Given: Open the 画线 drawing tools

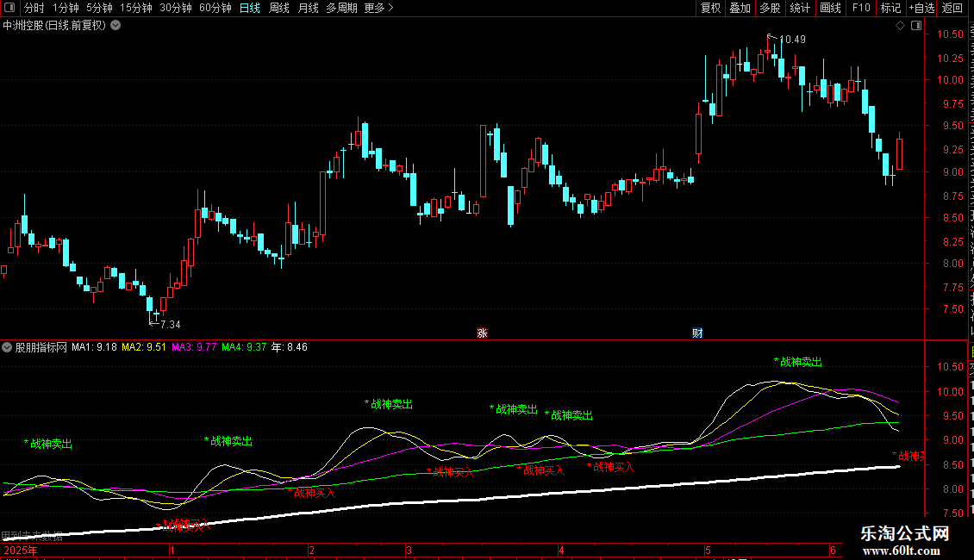Looking at the screenshot, I should tap(830, 8).
